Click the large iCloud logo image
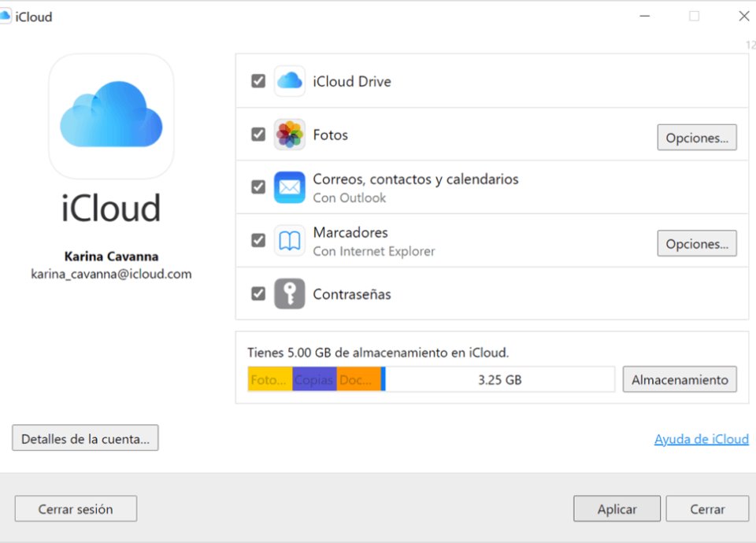Screen dimensions: 756x543 (111, 116)
